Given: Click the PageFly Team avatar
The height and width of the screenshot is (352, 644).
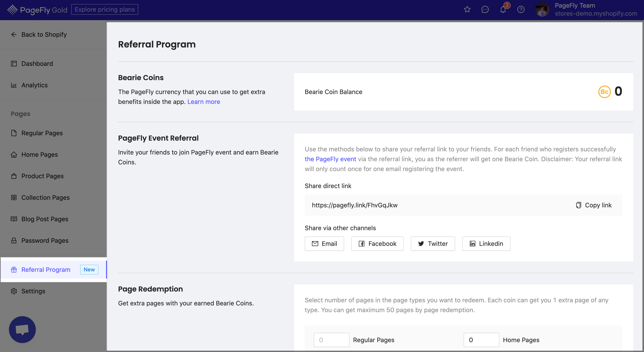Looking at the screenshot, I should click(x=542, y=9).
